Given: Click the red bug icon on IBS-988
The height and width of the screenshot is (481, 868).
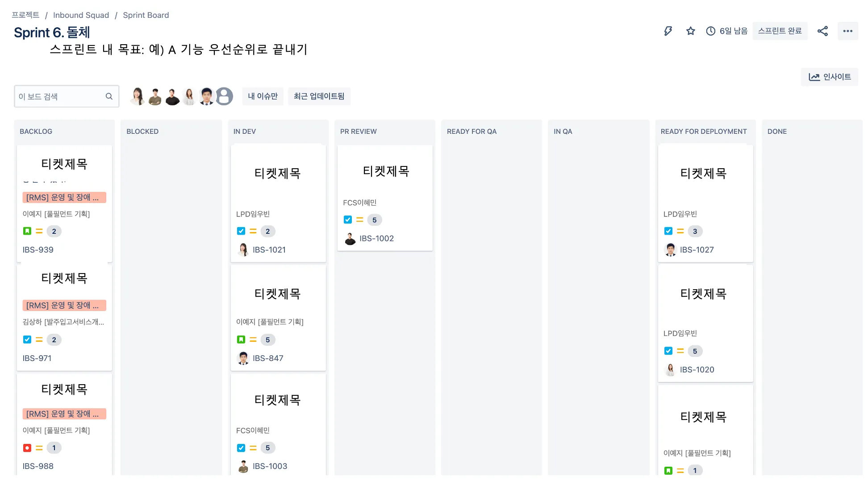Looking at the screenshot, I should [x=27, y=448].
